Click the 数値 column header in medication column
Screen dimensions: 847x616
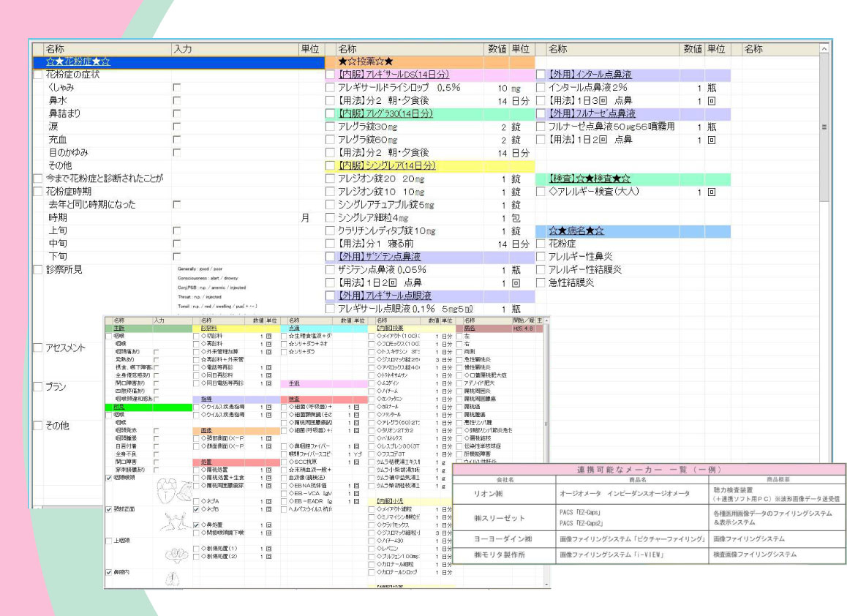tap(497, 49)
